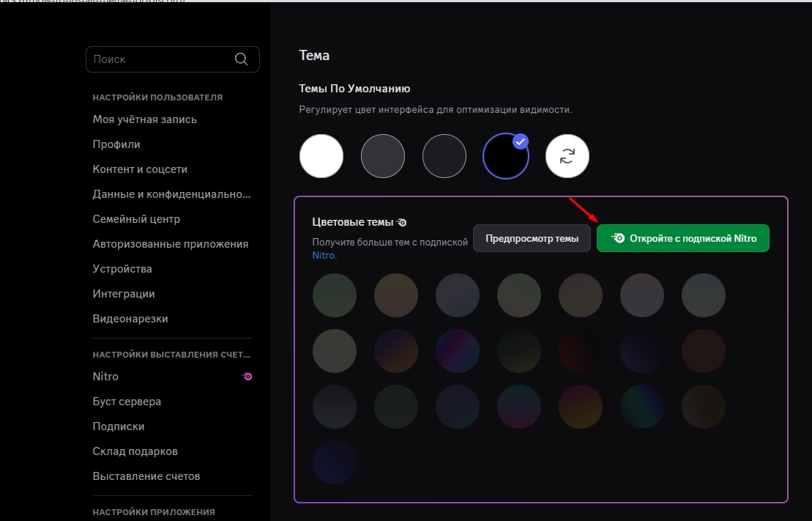Pick sixth color theme swatch in first row
812x521 pixels.
642,295
